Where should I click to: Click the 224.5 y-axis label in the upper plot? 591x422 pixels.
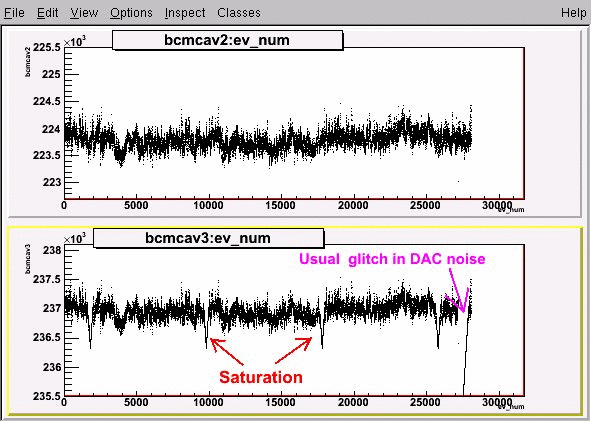[x=47, y=101]
